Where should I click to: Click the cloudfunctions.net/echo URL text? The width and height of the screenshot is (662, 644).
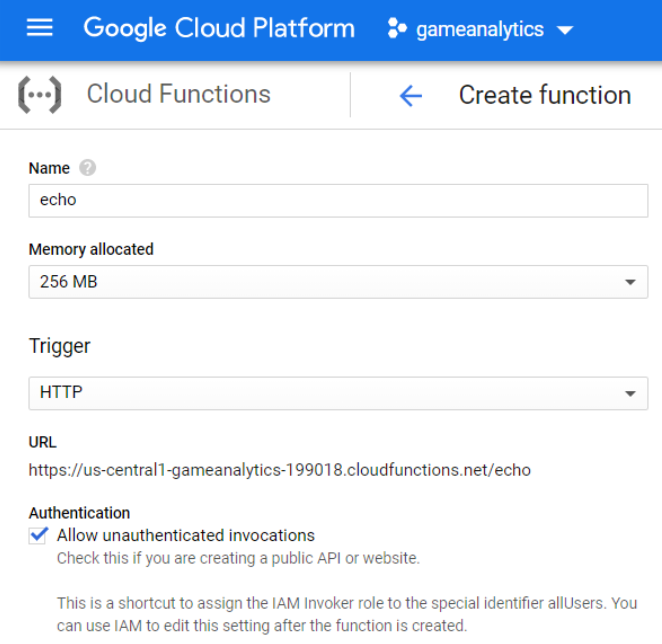pos(280,470)
